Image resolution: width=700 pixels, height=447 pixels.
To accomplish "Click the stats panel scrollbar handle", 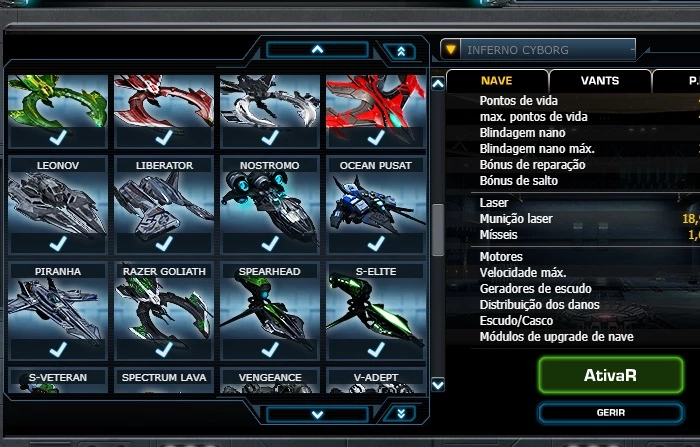I will [438, 230].
